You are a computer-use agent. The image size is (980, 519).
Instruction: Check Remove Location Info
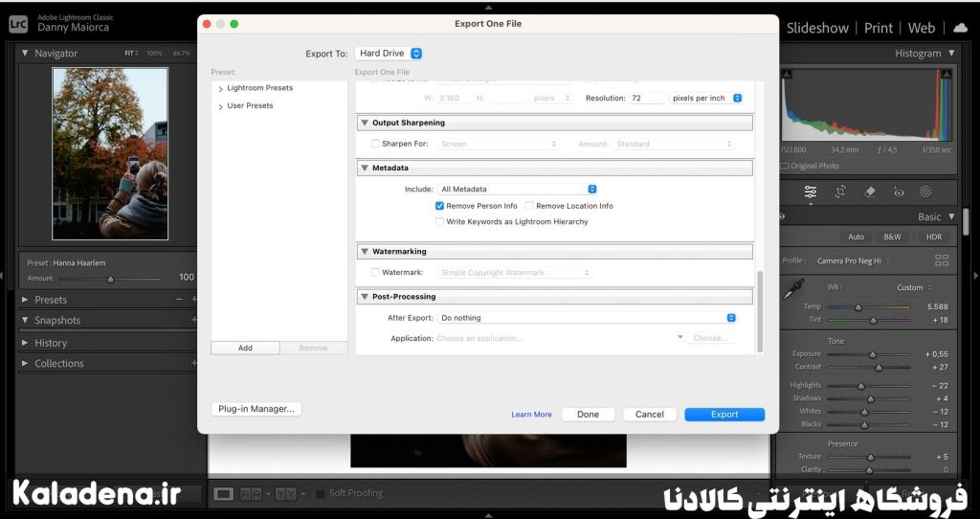click(x=529, y=206)
